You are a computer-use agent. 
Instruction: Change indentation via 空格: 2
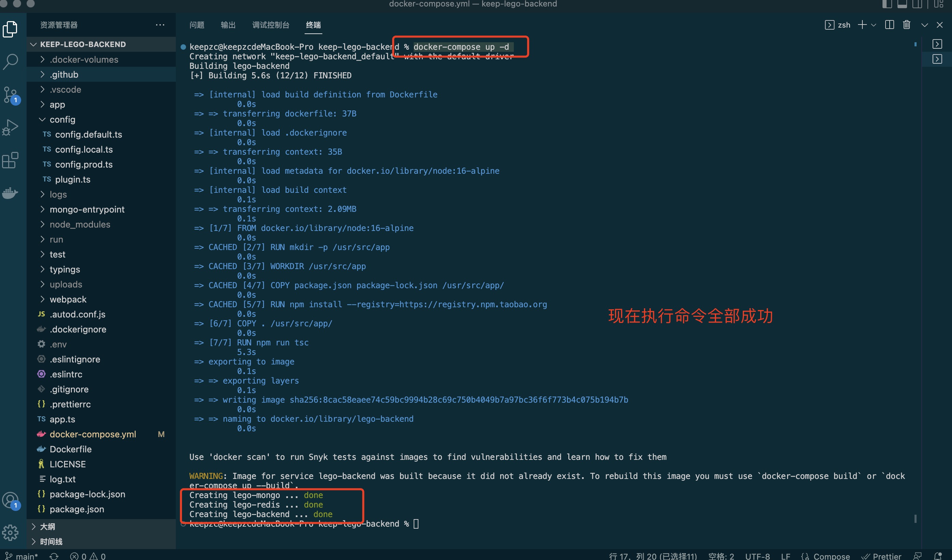tap(721, 556)
